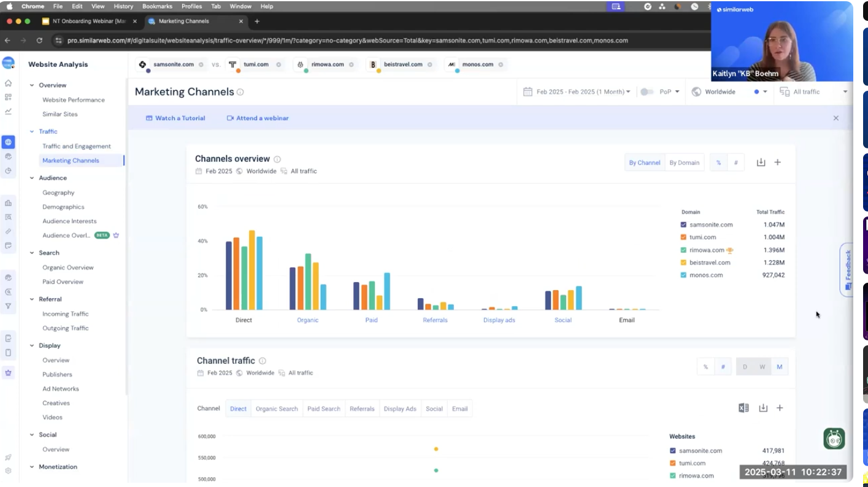Uncheck samsonite.com in overview legend
868x487 pixels.
684,224
